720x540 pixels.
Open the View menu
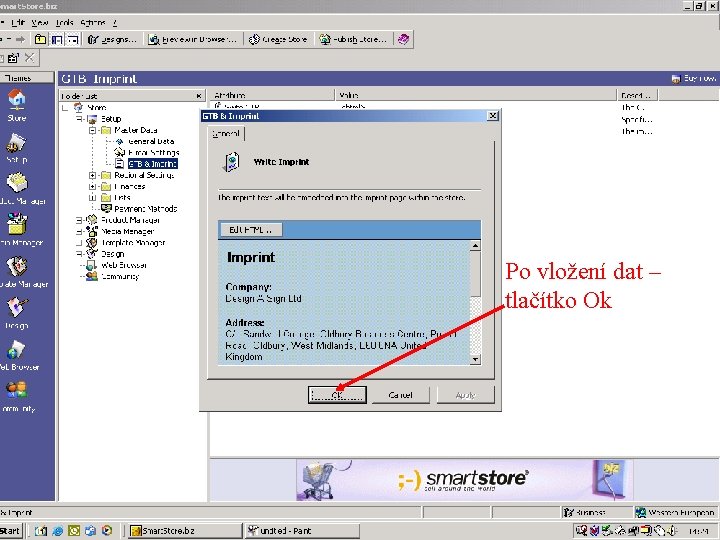click(x=40, y=22)
